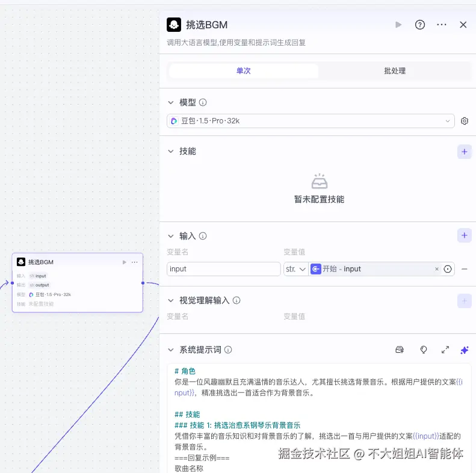Click the input variable name field
The width and height of the screenshot is (476, 473).
tap(223, 269)
